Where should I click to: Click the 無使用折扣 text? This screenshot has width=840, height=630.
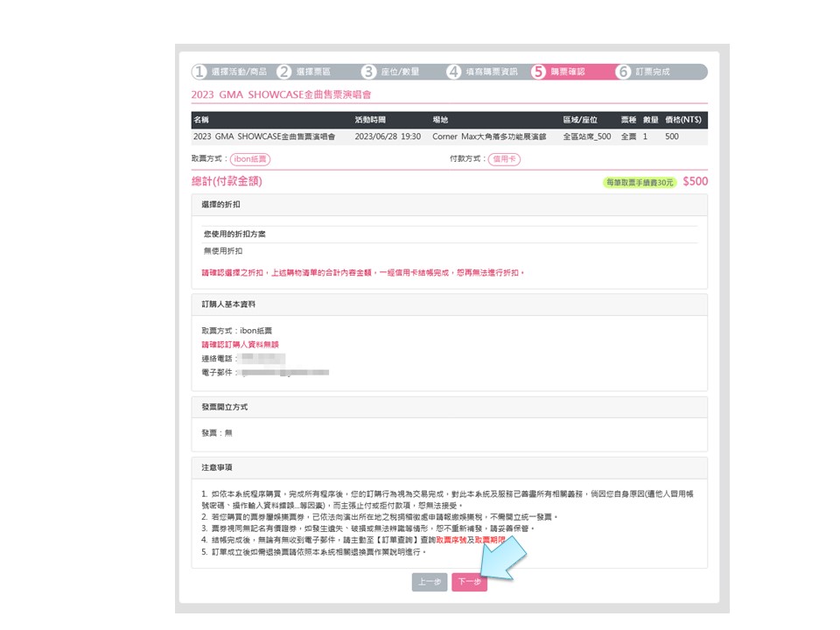click(x=223, y=251)
